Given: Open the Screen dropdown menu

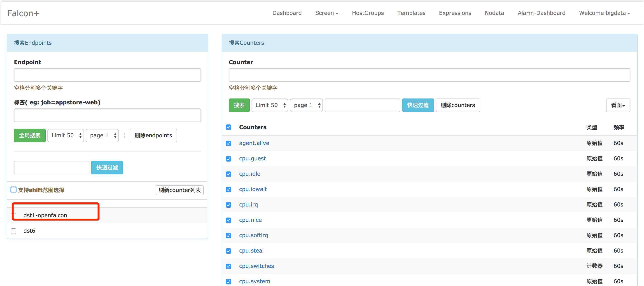Looking at the screenshot, I should pyautogui.click(x=327, y=13).
